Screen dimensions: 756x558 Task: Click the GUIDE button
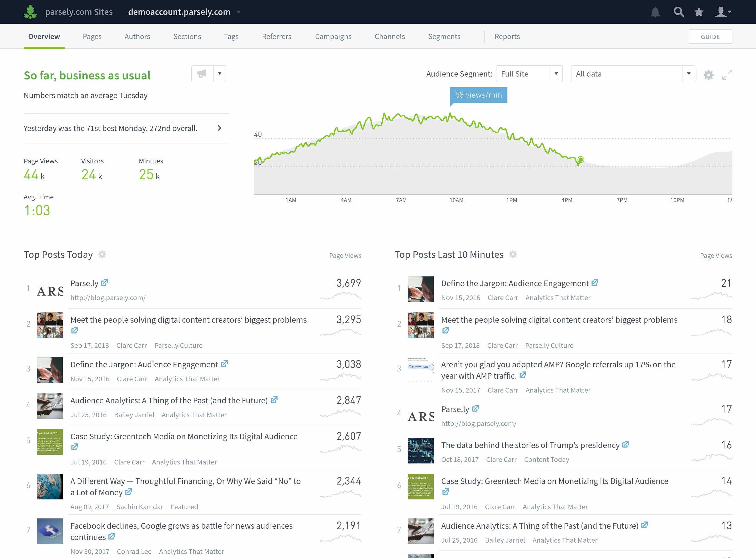710,36
